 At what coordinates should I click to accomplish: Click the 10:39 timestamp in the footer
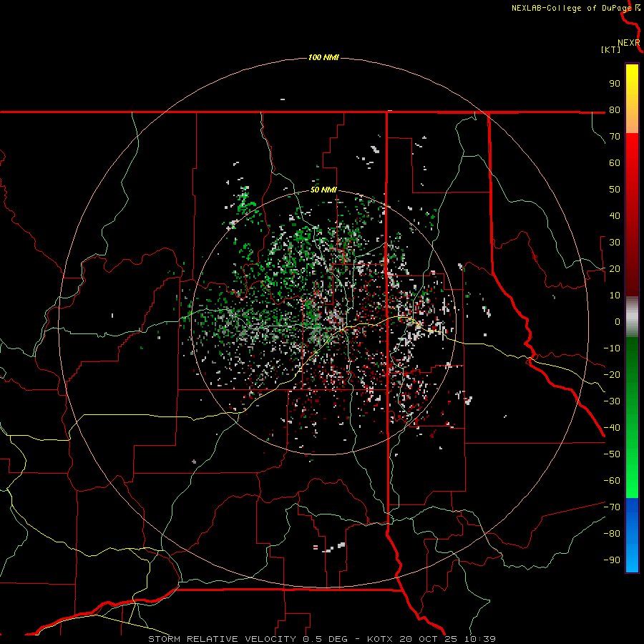480,639
